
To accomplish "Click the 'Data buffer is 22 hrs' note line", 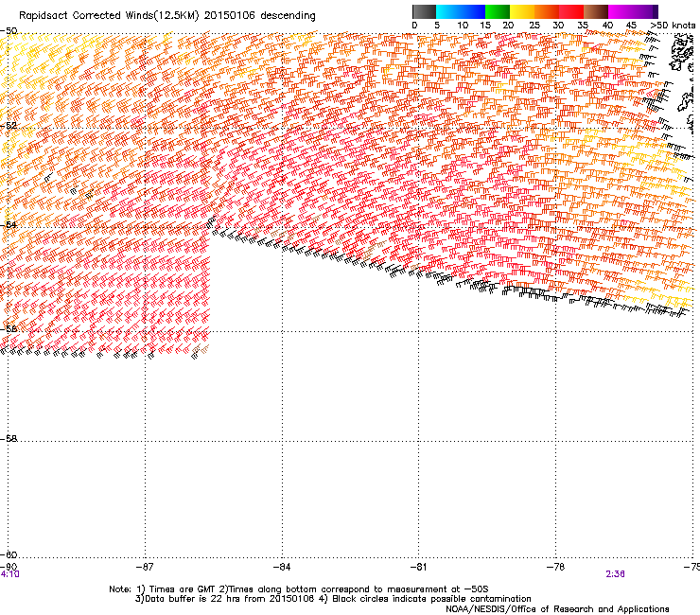I will pos(333,599).
